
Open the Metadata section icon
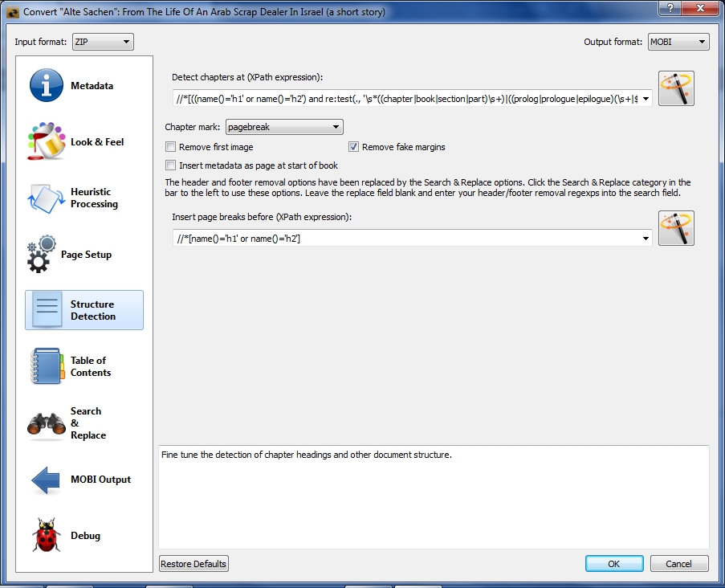click(x=47, y=86)
